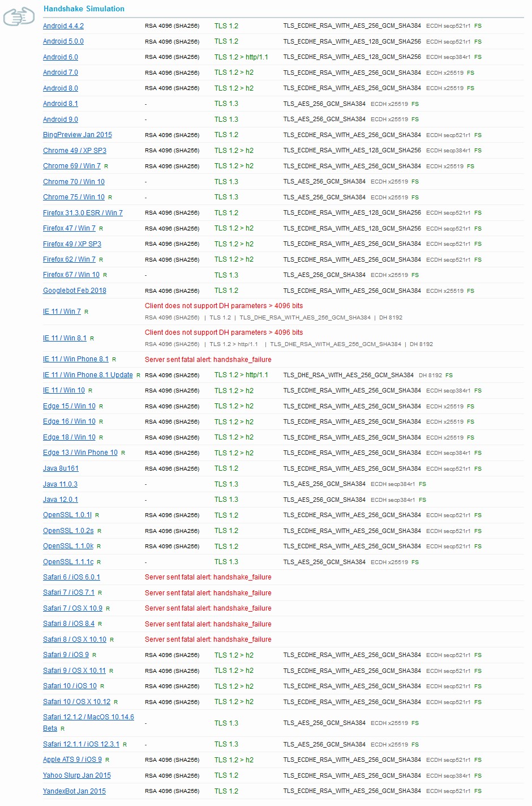Click the R marker next to Chrome 69 / Win 7
The height and width of the screenshot is (806, 532).
point(106,167)
